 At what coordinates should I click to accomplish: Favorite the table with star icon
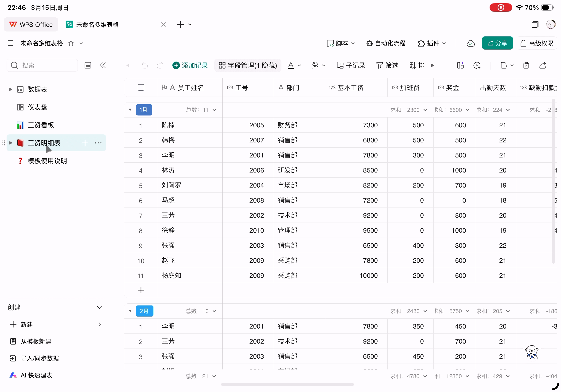(x=71, y=43)
